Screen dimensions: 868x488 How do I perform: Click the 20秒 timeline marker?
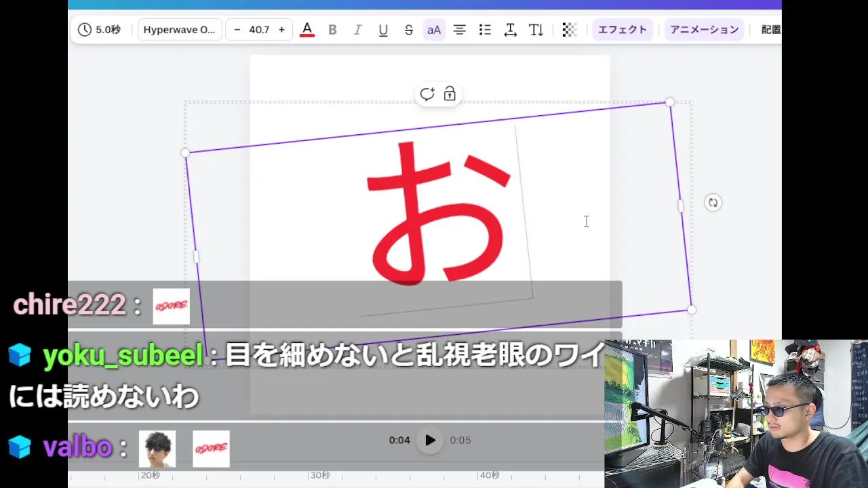point(150,476)
